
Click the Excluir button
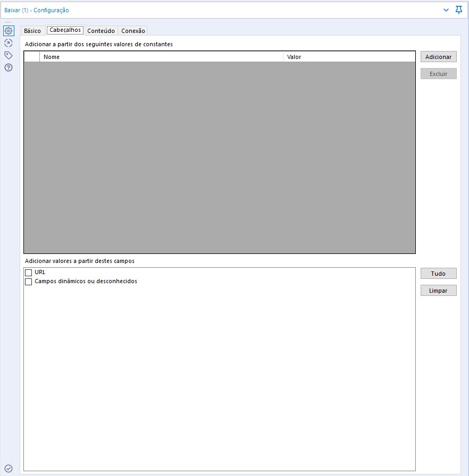tap(438, 74)
